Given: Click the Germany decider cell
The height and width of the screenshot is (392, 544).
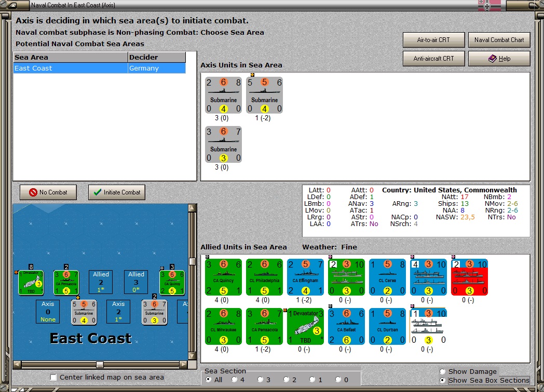Looking at the screenshot, I should pyautogui.click(x=157, y=68).
